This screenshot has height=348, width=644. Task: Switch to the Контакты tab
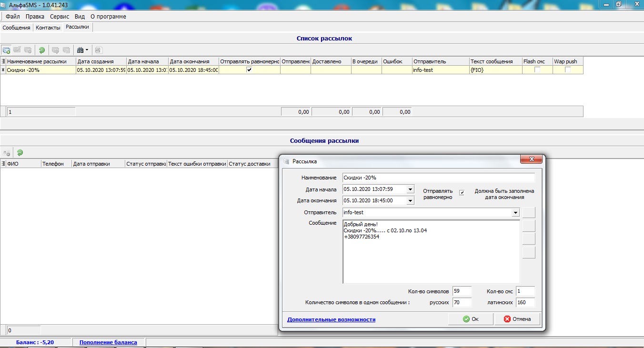coord(48,28)
